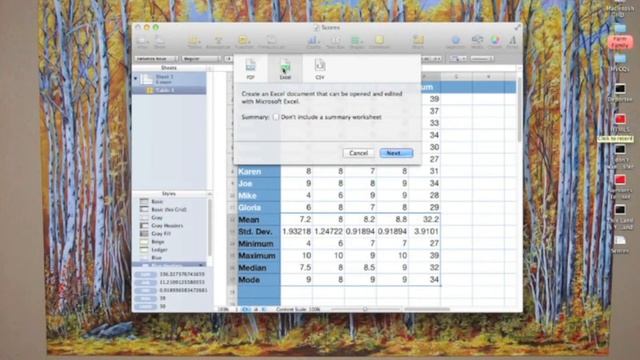
Task: Select the Mike row header cell
Action: pyautogui.click(x=259, y=196)
